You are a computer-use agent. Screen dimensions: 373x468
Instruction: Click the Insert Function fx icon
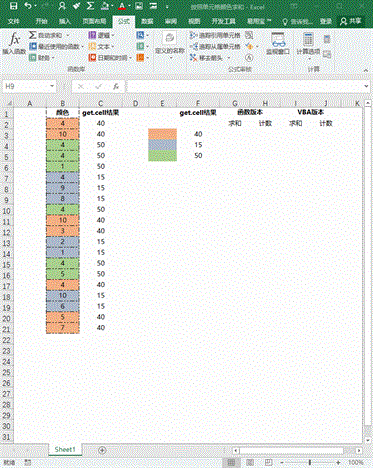click(x=14, y=39)
